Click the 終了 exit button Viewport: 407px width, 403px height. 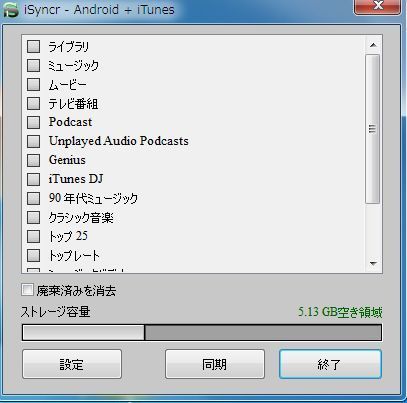point(330,364)
